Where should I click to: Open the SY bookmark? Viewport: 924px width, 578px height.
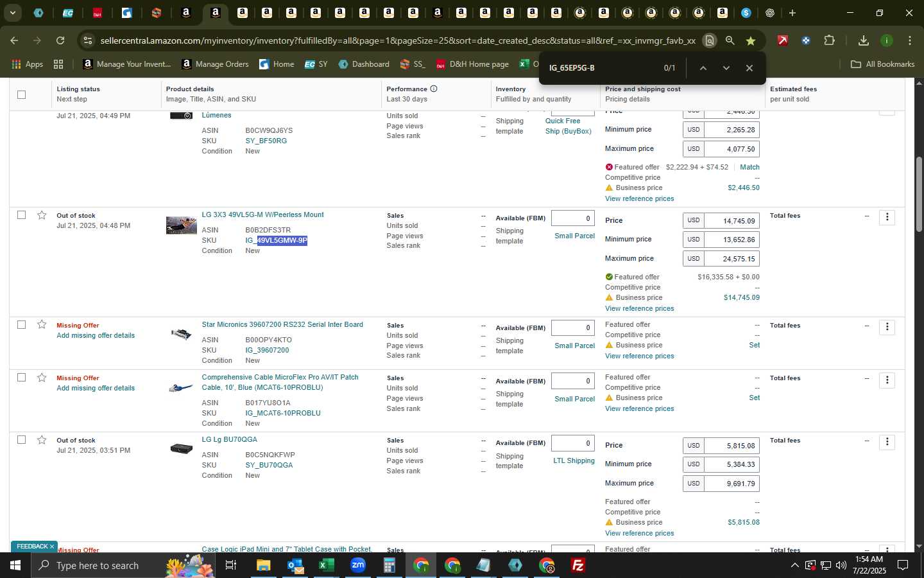[x=316, y=64]
